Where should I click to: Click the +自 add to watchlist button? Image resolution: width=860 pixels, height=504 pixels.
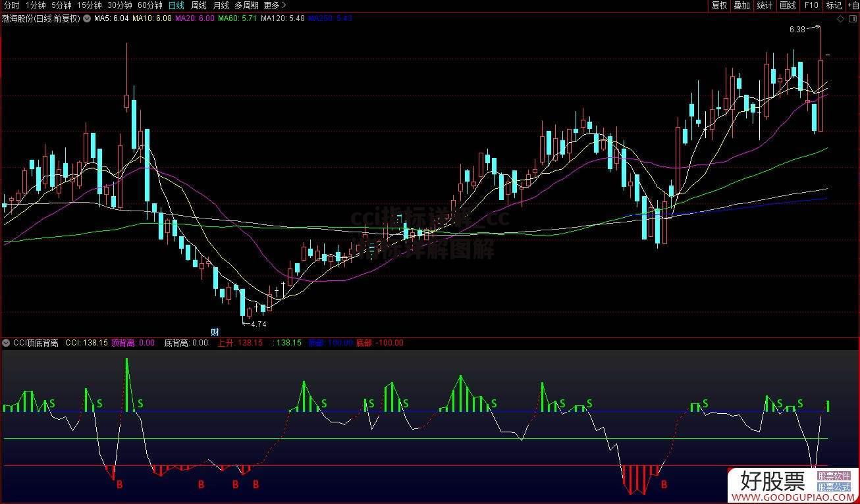tap(853, 5)
